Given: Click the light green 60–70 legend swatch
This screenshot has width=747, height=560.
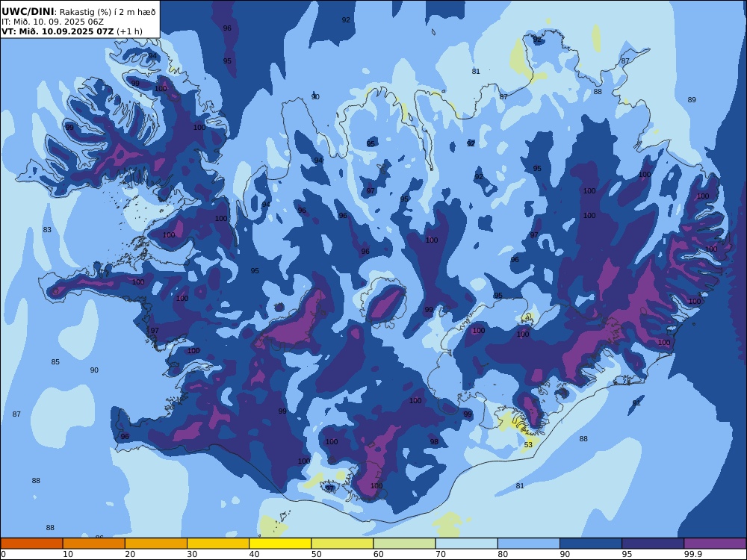Looking at the screenshot, I should 404,544.
